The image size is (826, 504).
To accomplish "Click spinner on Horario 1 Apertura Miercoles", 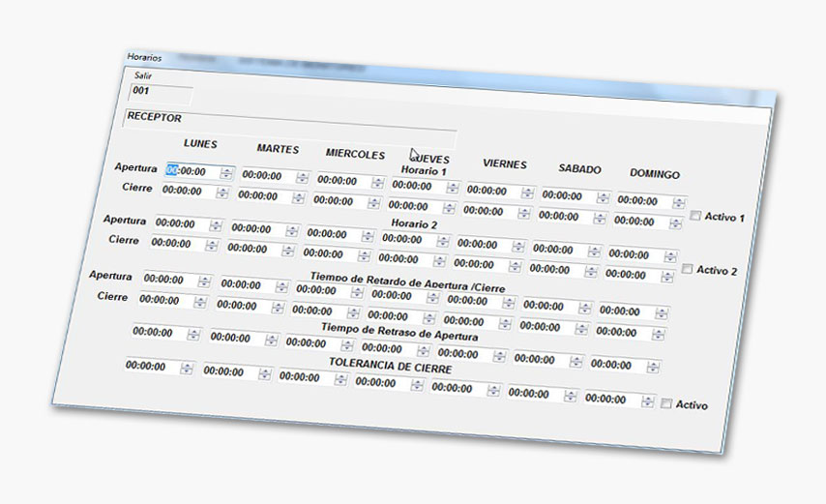I will click(x=377, y=182).
